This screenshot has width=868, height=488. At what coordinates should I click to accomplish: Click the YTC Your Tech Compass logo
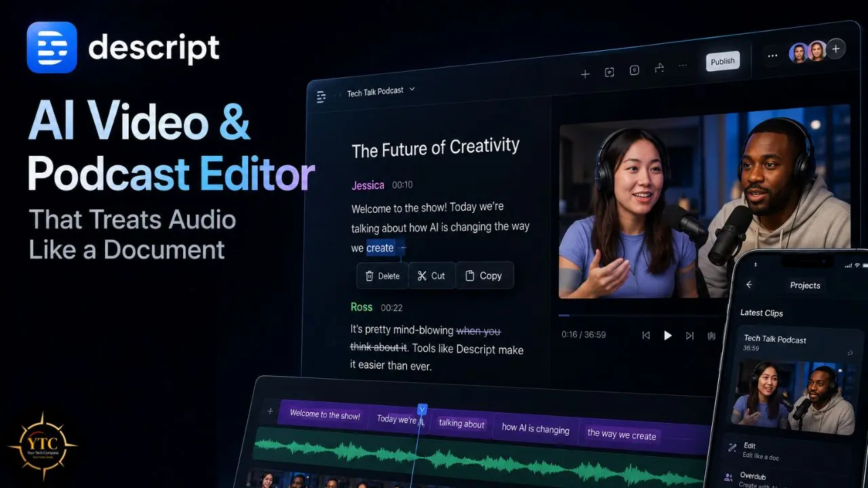tap(42, 447)
